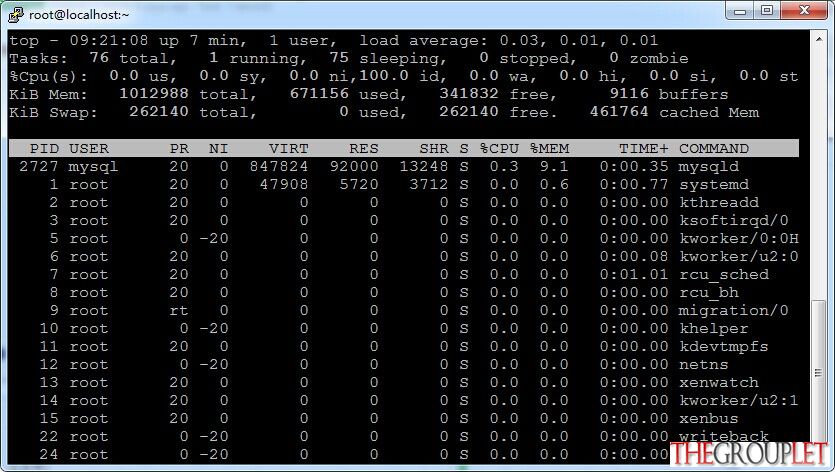Select the kworker/0:0H command text
Screen dimensions: 835x472
coord(739,239)
